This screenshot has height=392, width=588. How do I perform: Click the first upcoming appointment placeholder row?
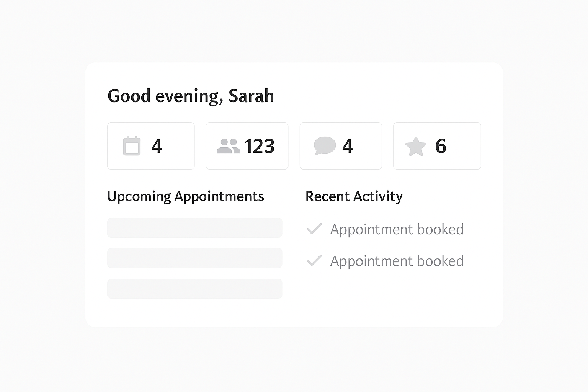(194, 227)
